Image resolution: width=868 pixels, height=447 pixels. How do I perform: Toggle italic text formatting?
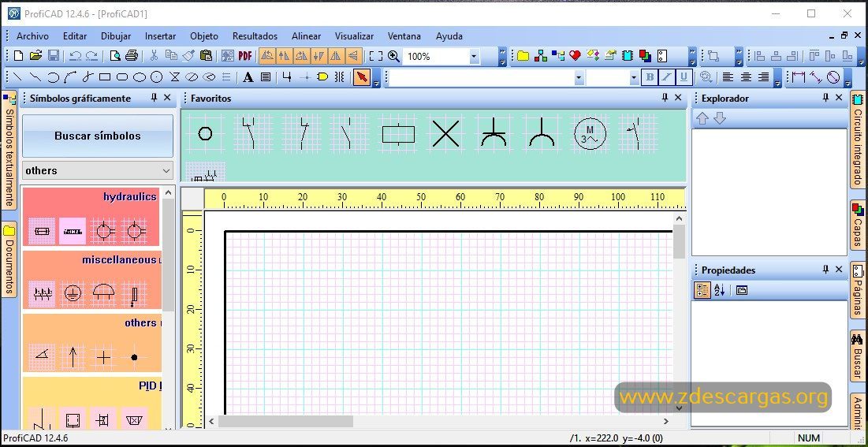[x=666, y=77]
